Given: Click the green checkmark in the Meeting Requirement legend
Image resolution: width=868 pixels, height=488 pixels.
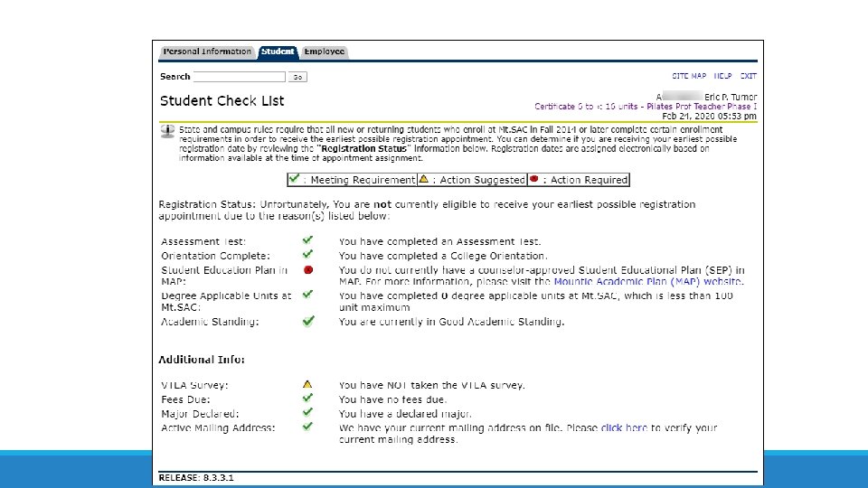Looking at the screenshot, I should (295, 179).
